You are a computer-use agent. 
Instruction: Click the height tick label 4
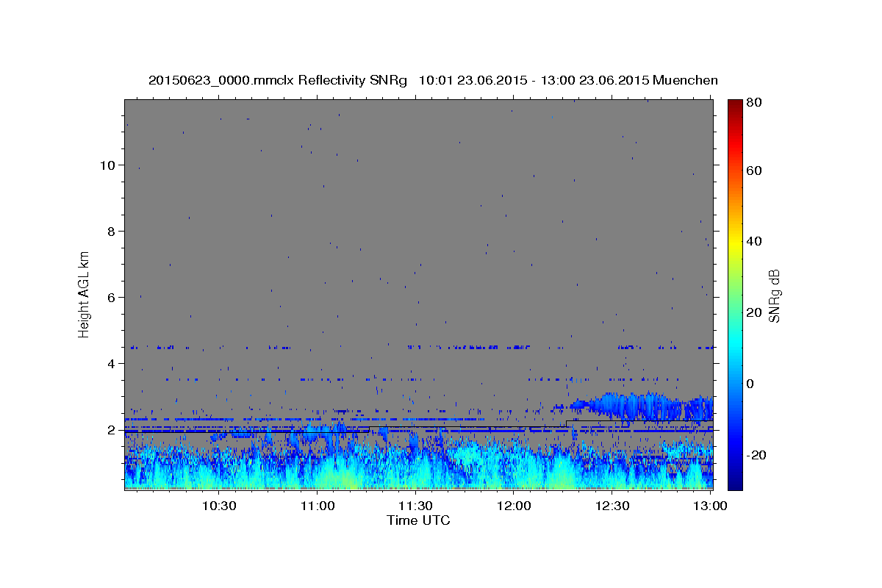click(112, 363)
